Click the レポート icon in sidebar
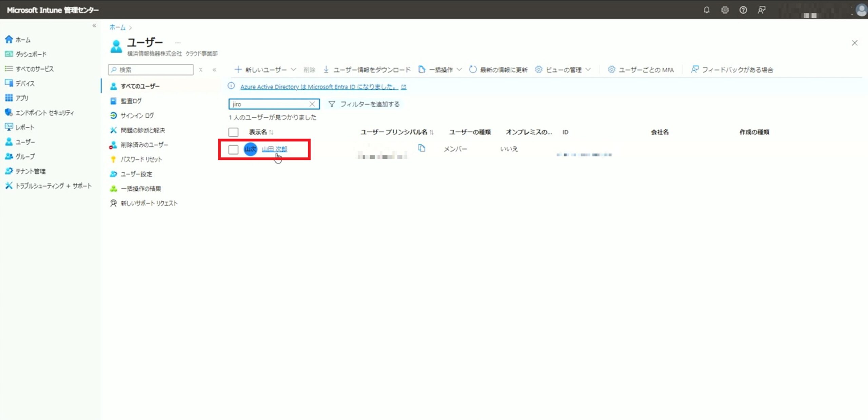The image size is (868, 420). click(x=9, y=127)
